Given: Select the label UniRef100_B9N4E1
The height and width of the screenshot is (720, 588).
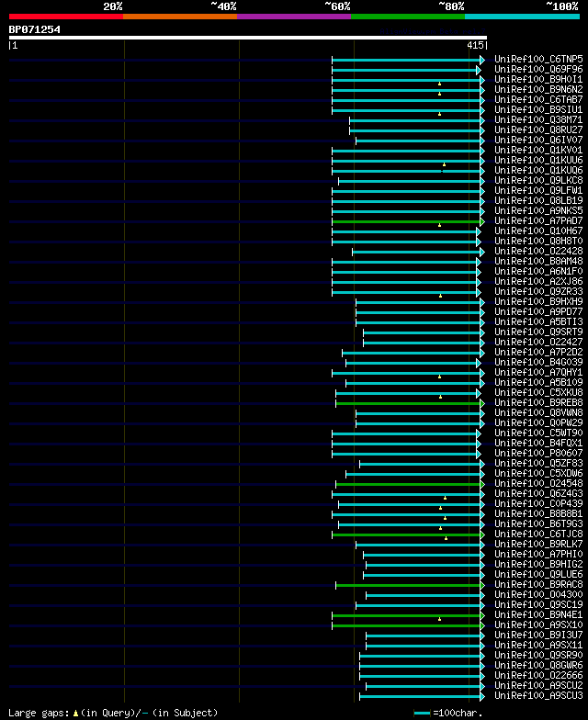Looking at the screenshot, I should [x=538, y=615].
